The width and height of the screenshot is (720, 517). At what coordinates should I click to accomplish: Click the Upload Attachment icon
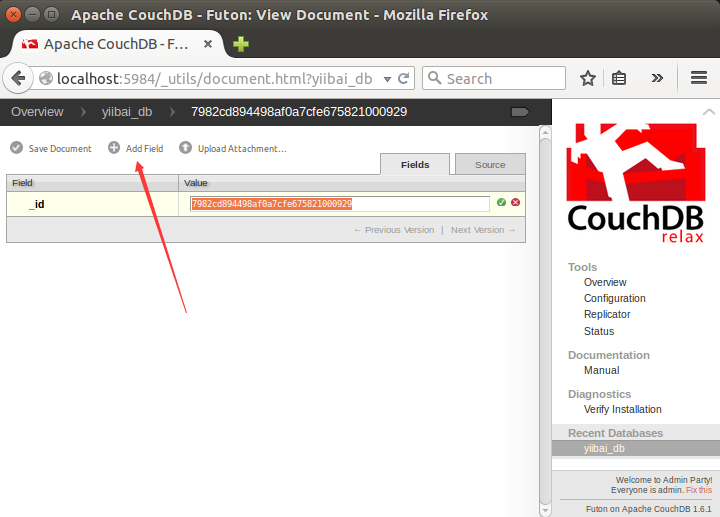185,148
